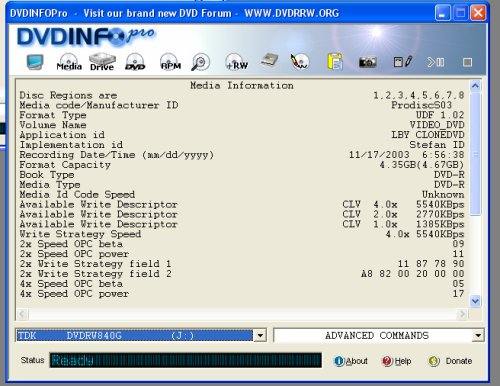
Task: Select the 'Write Strategy Speed' row label
Action: (80, 234)
